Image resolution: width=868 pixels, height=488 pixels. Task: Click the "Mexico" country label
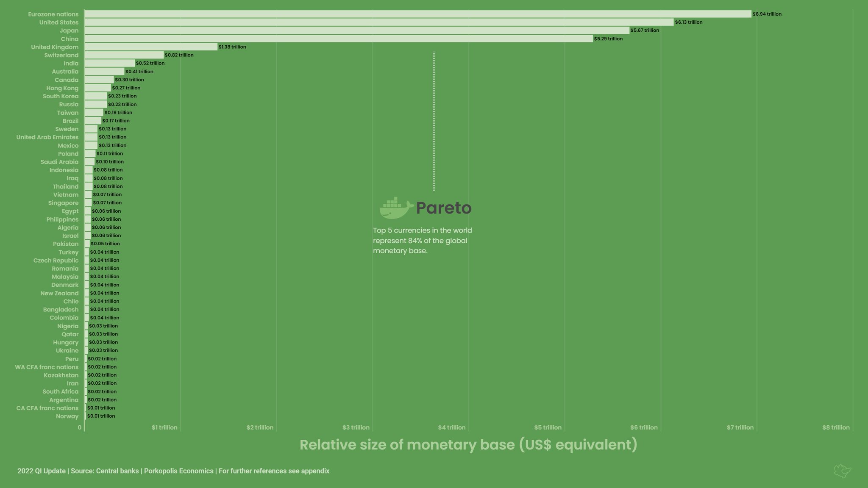(x=68, y=146)
